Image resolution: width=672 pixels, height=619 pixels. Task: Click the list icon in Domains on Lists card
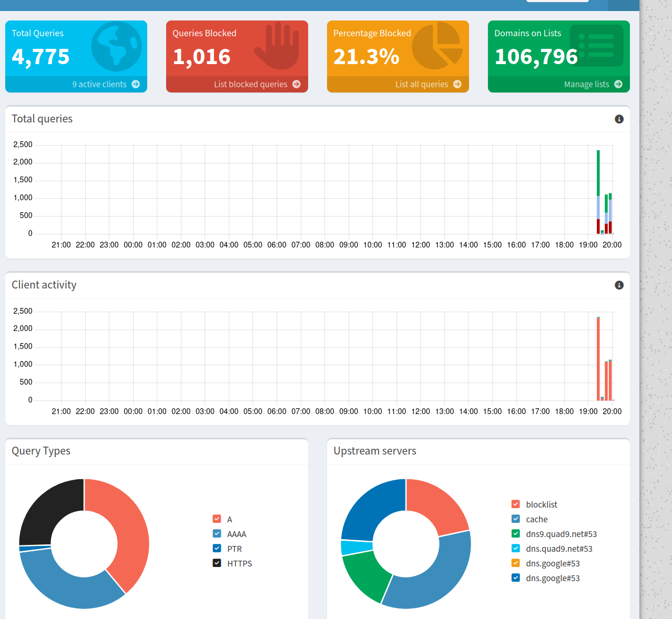point(596,46)
